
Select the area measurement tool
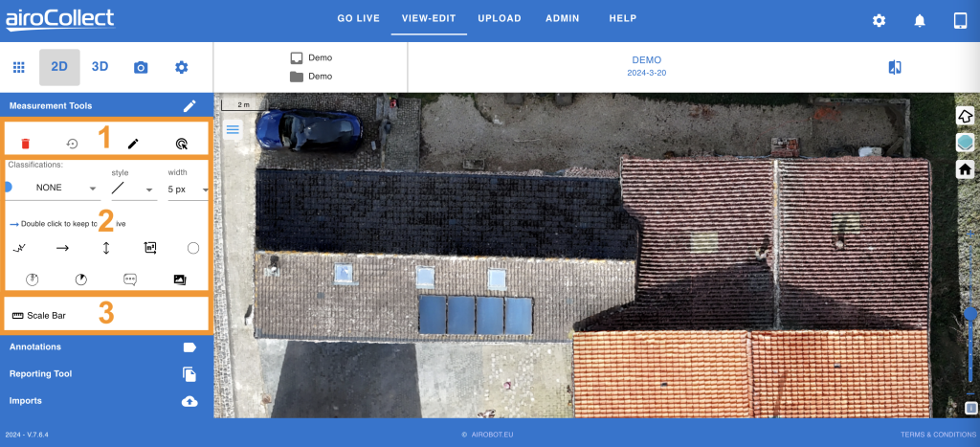coord(149,248)
